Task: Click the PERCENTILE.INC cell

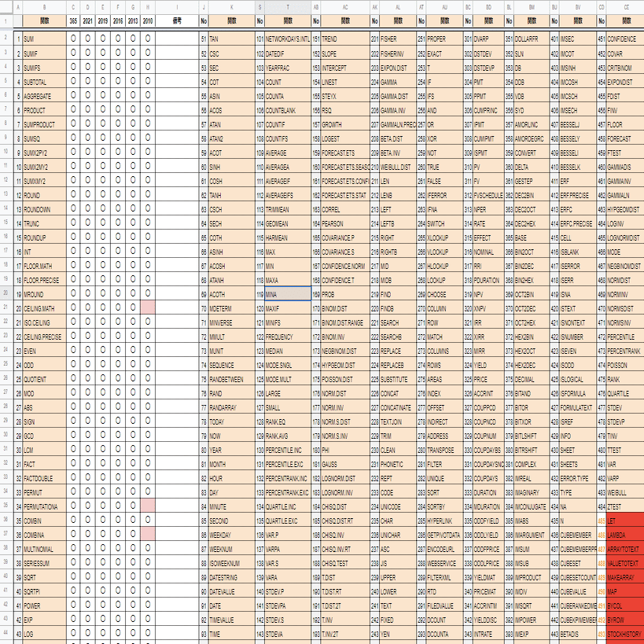Action: point(288,449)
